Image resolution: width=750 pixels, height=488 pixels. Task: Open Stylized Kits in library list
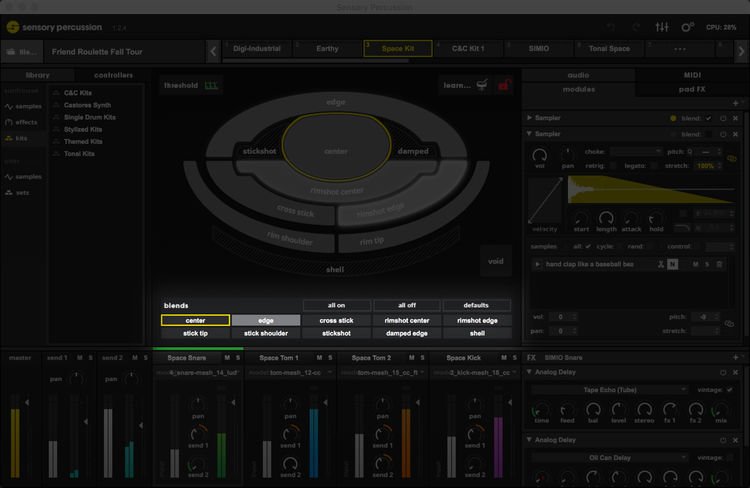[83, 130]
